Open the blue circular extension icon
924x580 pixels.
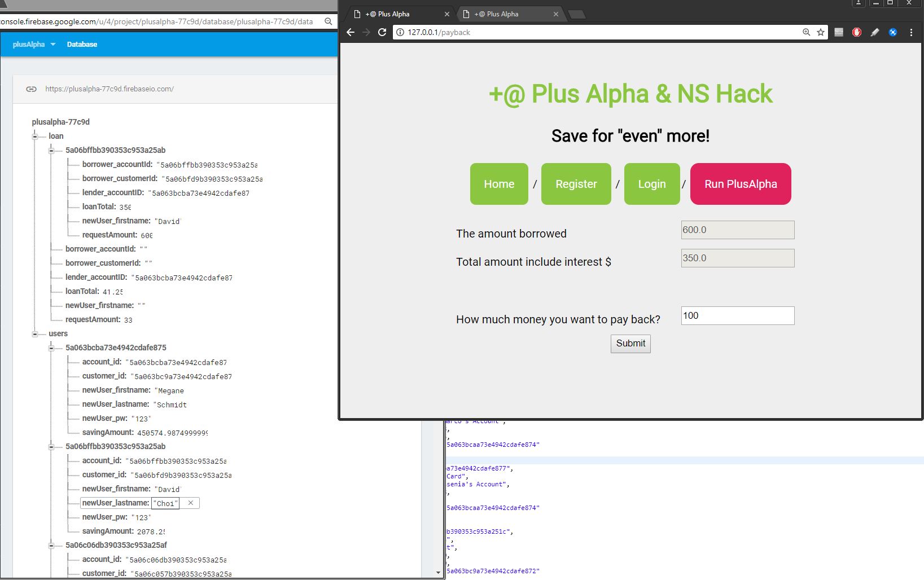(893, 32)
